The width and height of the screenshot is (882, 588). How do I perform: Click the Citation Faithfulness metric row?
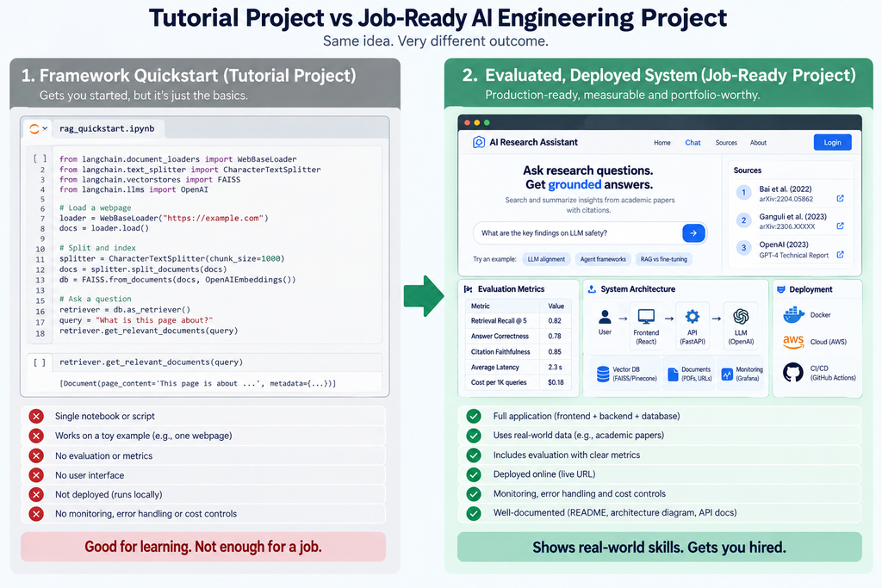(x=518, y=352)
